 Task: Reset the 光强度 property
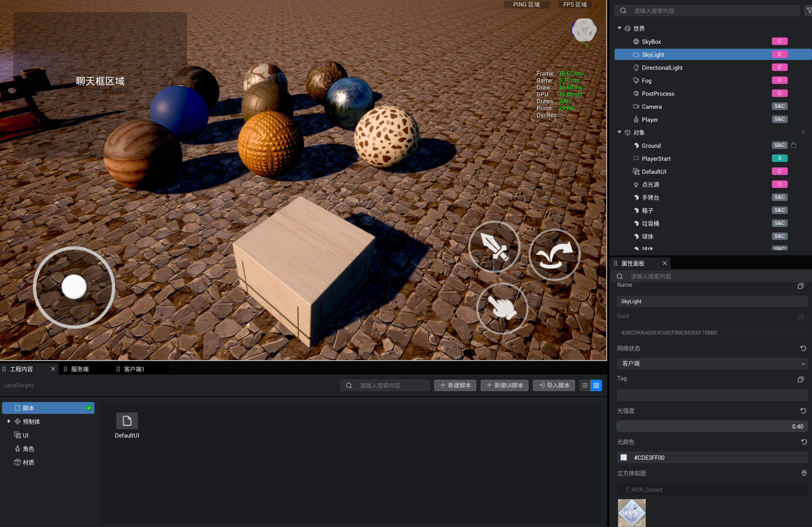[803, 410]
